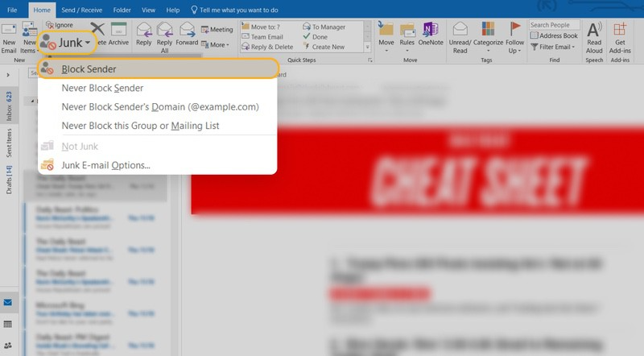Switch to People view icon
Image resolution: width=644 pixels, height=356 pixels.
pos(8,346)
